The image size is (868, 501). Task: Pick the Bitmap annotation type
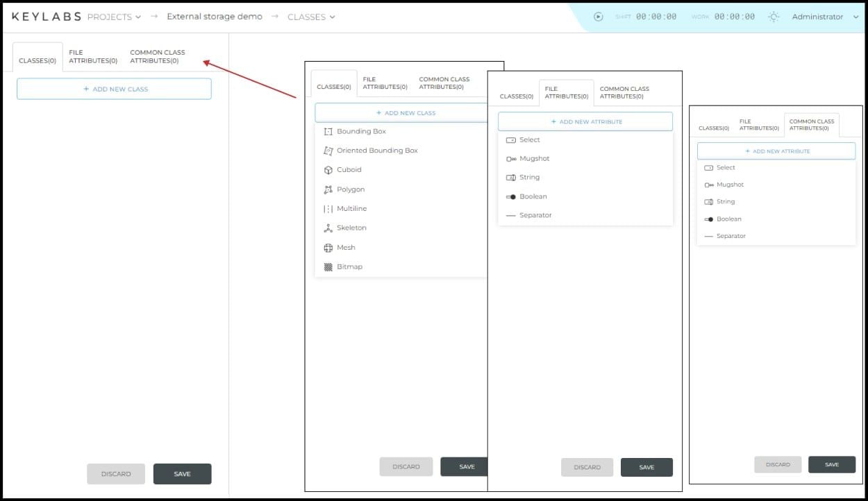(349, 266)
